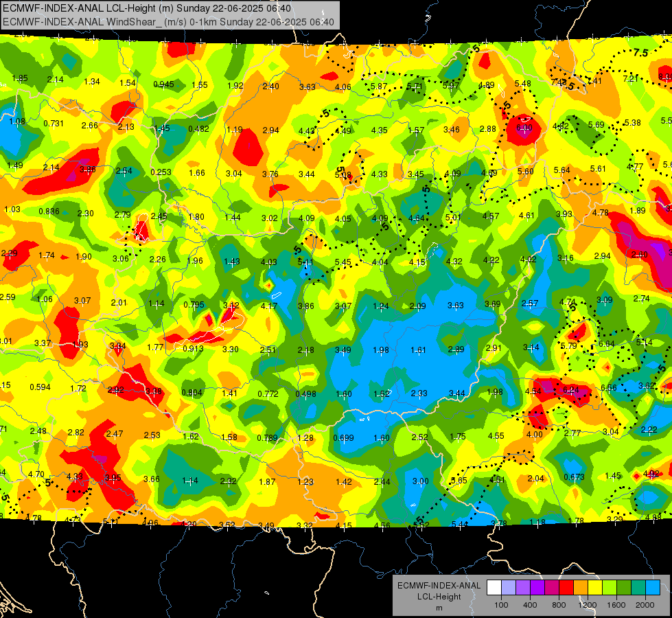Click the wind shear value 4.64
The height and width of the screenshot is (618, 672).
[416, 218]
